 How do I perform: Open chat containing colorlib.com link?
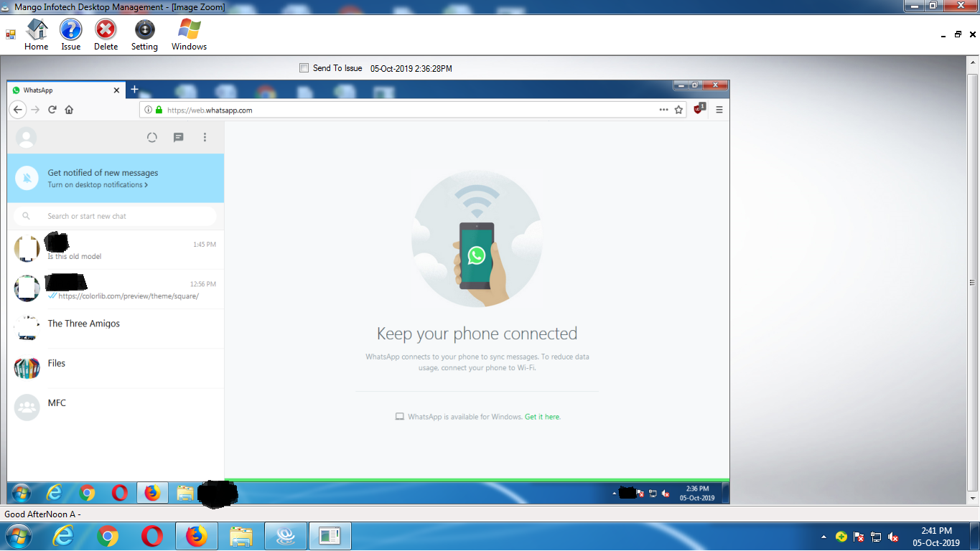[x=116, y=289]
